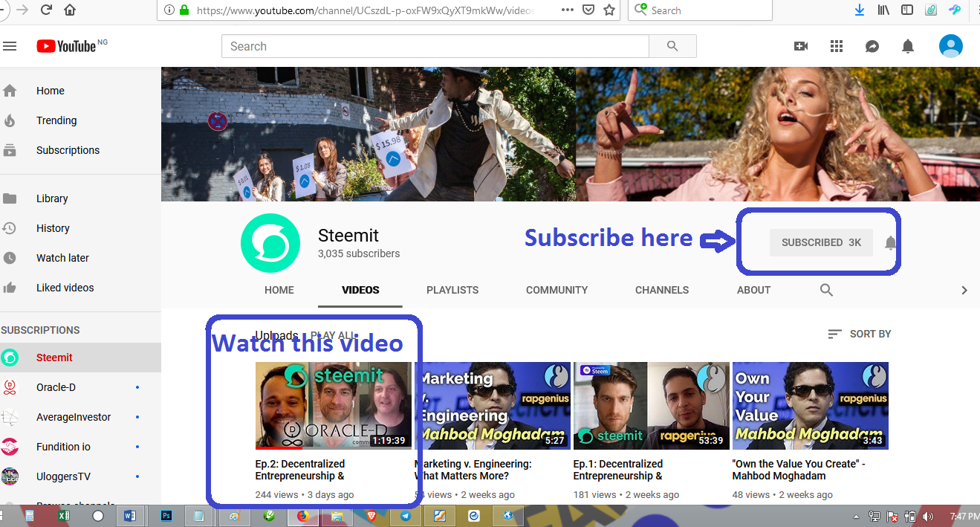980x527 pixels.
Task: Open Word from the Windows taskbar
Action: point(130,516)
